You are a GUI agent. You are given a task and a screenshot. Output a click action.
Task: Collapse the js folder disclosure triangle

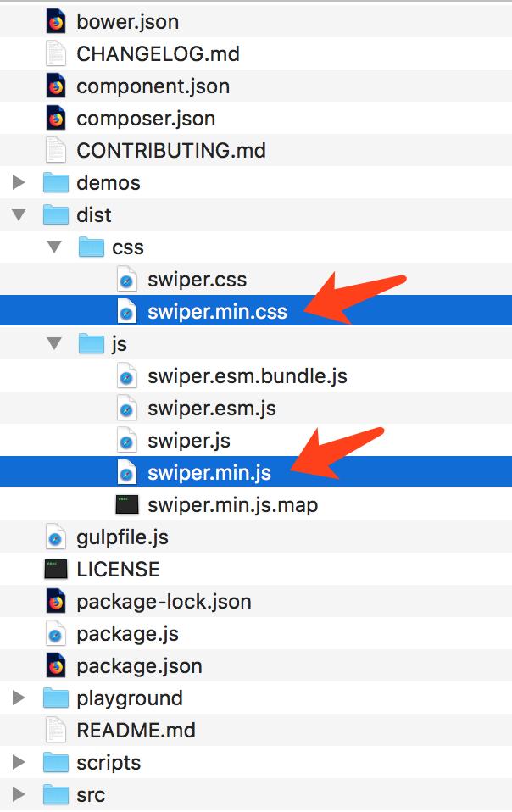pos(54,343)
